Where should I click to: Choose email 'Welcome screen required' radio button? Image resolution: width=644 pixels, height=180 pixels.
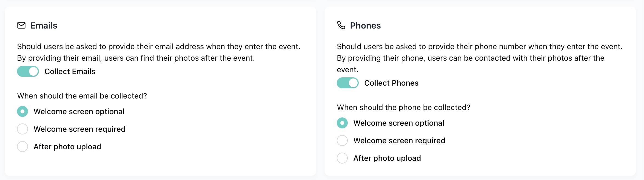[x=22, y=129]
